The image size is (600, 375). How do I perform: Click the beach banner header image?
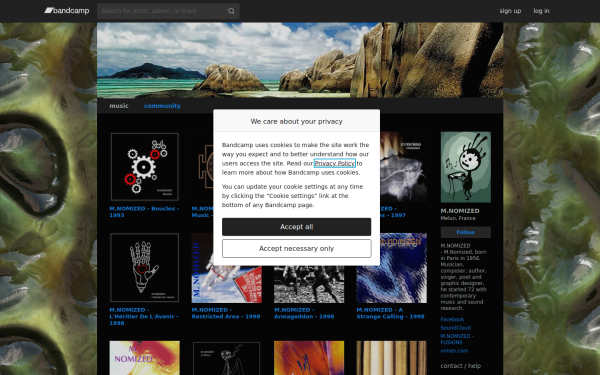(x=300, y=60)
